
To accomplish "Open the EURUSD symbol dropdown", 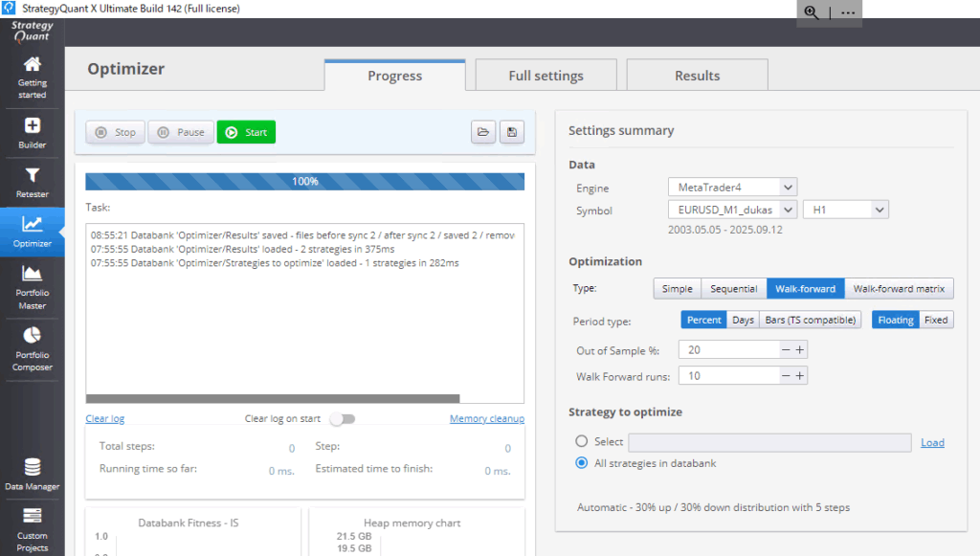I will [732, 210].
